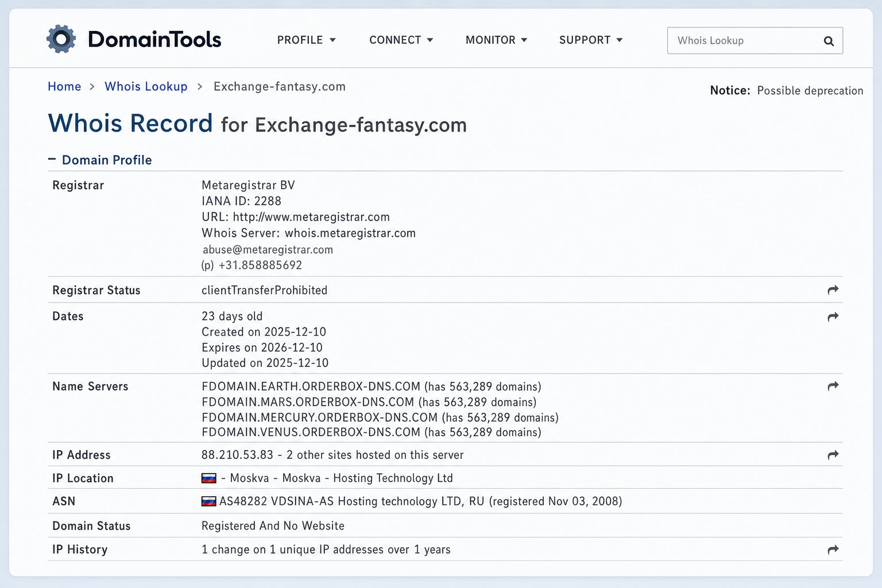Viewport: 882px width, 588px height.
Task: Focus the Whois Lookup search field
Action: click(755, 41)
